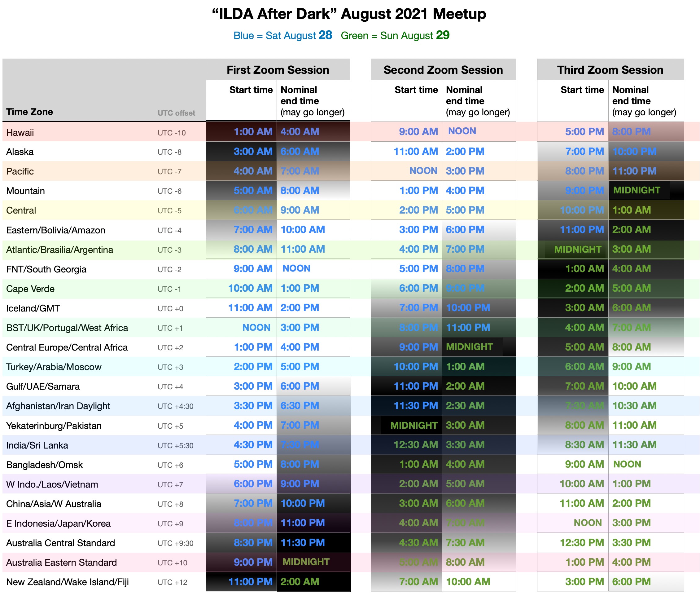Click New Zealand third session 6:00 PM cell
Viewport: 700px width, 597px height.
pyautogui.click(x=631, y=582)
